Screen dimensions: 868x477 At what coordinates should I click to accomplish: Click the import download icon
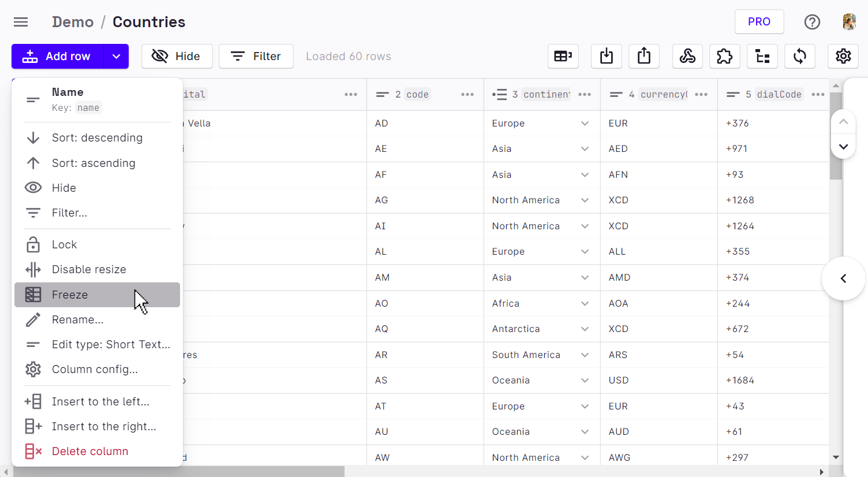point(606,56)
